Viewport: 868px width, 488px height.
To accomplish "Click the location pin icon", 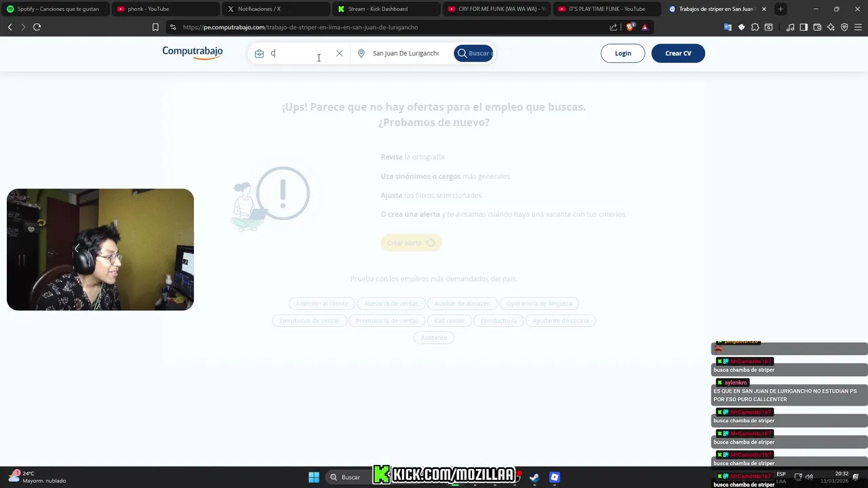I will click(361, 54).
